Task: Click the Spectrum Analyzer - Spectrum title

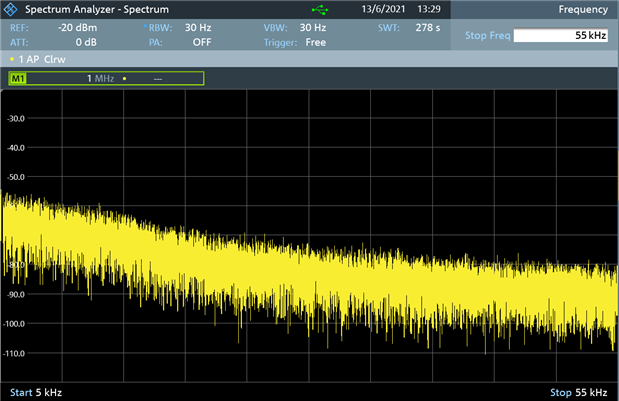Action: (x=96, y=9)
